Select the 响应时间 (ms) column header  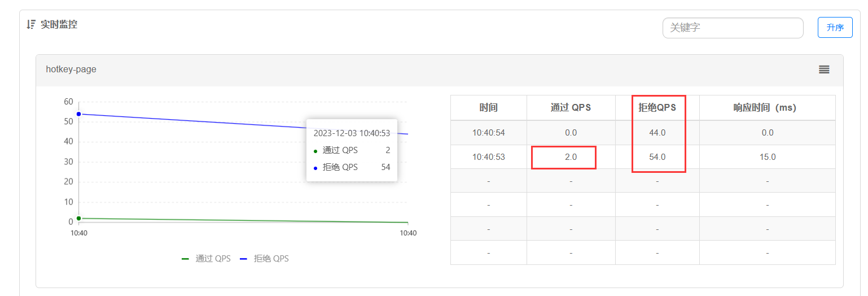click(767, 107)
